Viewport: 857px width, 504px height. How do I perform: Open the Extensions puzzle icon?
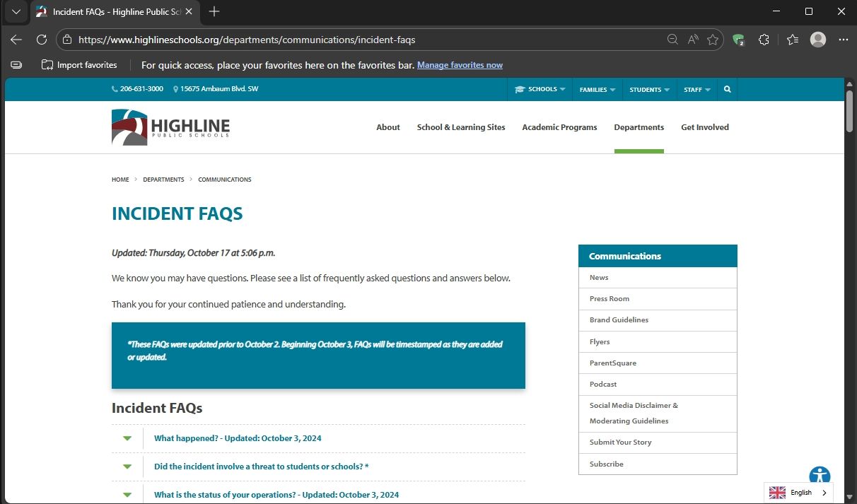(764, 40)
